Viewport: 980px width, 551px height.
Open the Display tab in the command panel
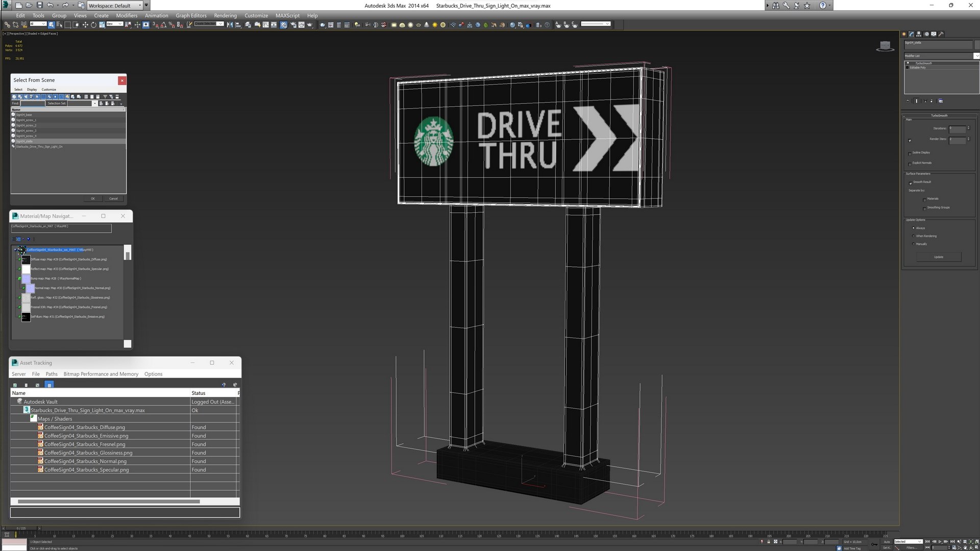click(x=934, y=34)
